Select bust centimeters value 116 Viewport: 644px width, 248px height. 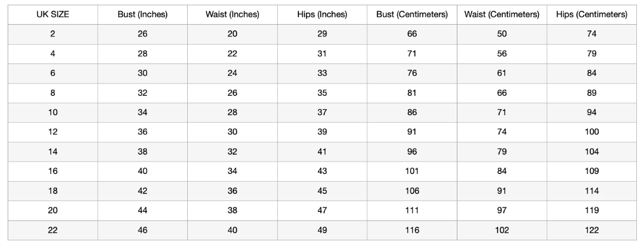click(x=411, y=230)
